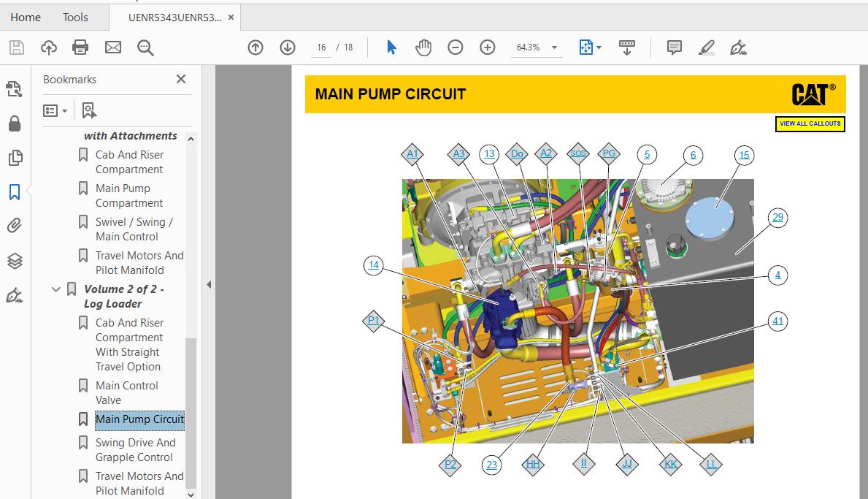This screenshot has height=499, width=868.
Task: Click the VIEW ALL CALLOUTS button
Action: (810, 123)
